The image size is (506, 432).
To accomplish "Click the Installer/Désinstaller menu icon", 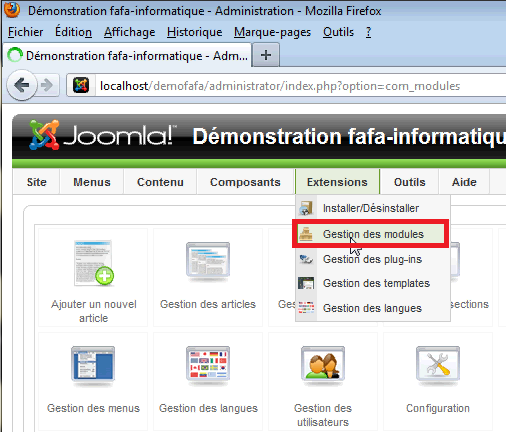I will point(306,208).
